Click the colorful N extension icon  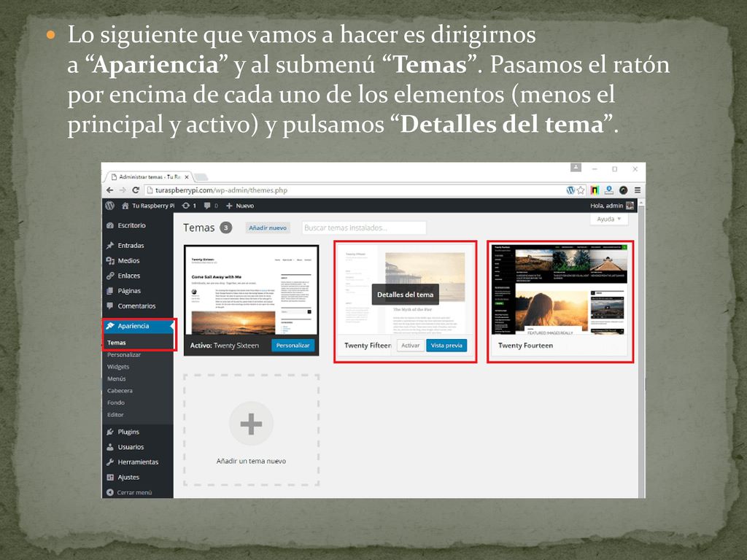click(595, 190)
